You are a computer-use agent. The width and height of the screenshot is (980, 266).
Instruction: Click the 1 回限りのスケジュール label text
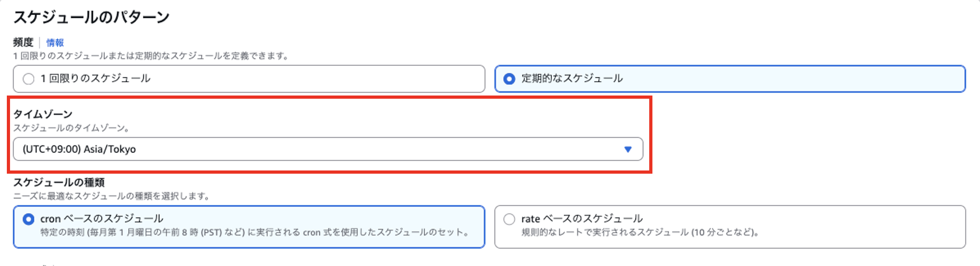(x=96, y=79)
